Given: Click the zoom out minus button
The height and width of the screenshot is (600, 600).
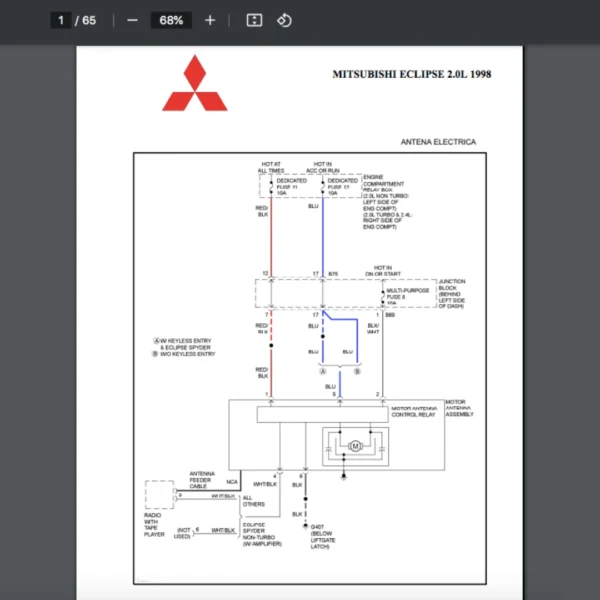Looking at the screenshot, I should [x=132, y=20].
